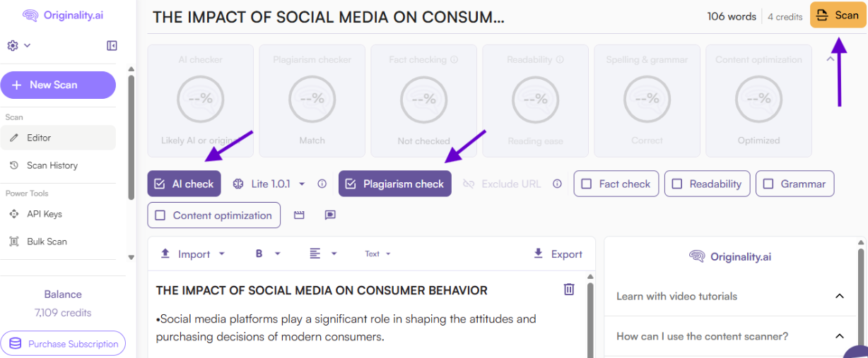Open the text alignment dropdown

point(323,254)
